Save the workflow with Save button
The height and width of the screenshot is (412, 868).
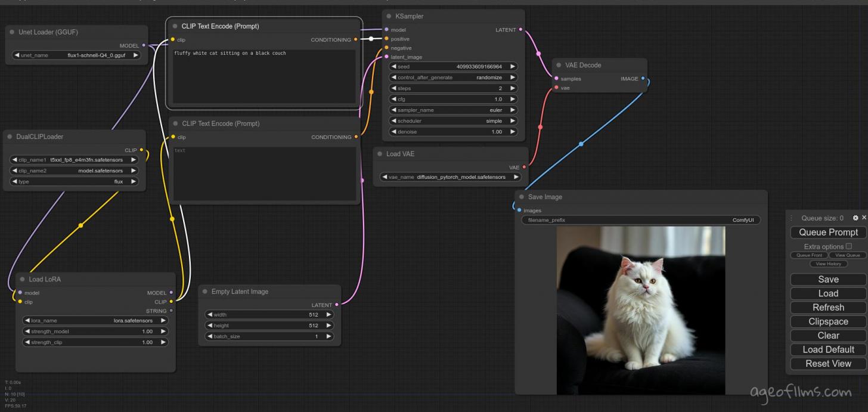point(828,280)
